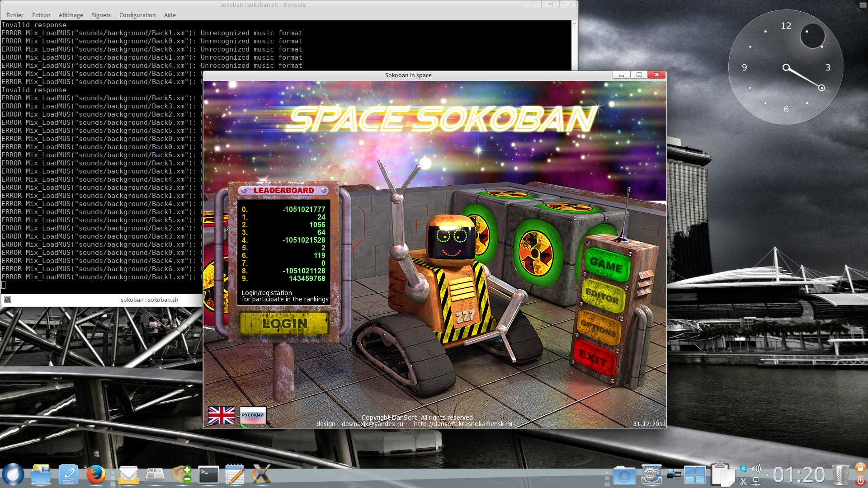
Task: Click the red power shutdown icon
Action: pyautogui.click(x=860, y=481)
